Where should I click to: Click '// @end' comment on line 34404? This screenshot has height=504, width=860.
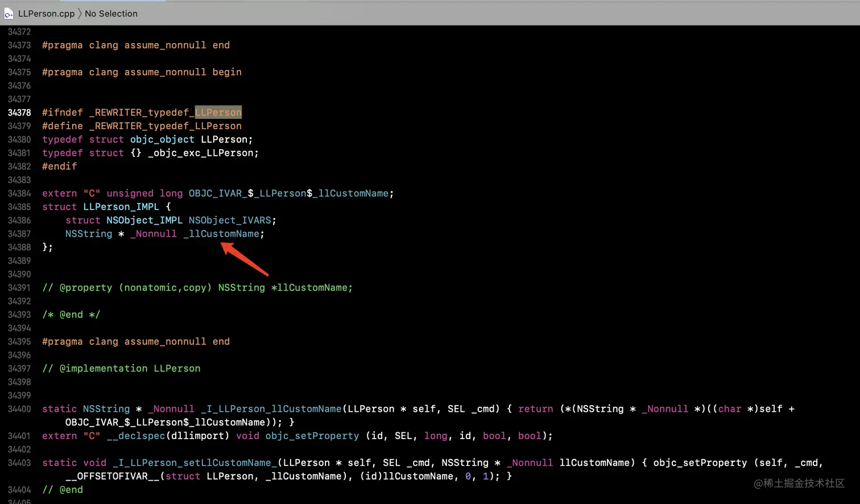pyautogui.click(x=63, y=490)
